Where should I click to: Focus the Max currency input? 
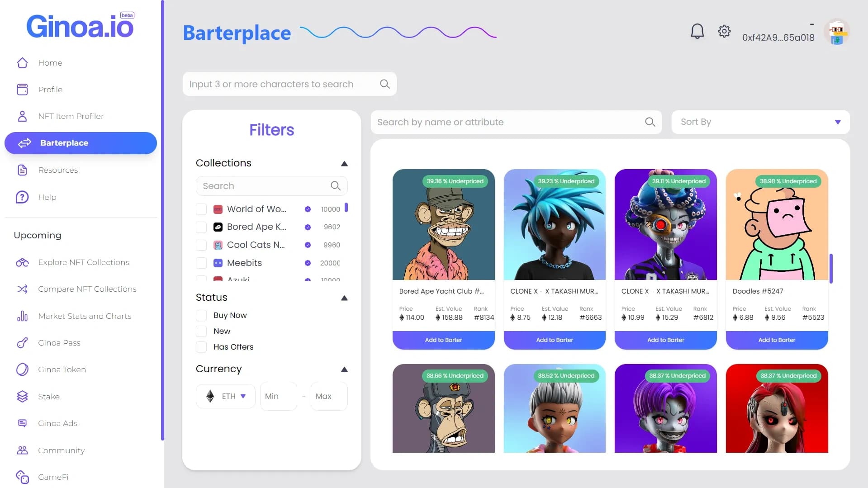point(329,396)
